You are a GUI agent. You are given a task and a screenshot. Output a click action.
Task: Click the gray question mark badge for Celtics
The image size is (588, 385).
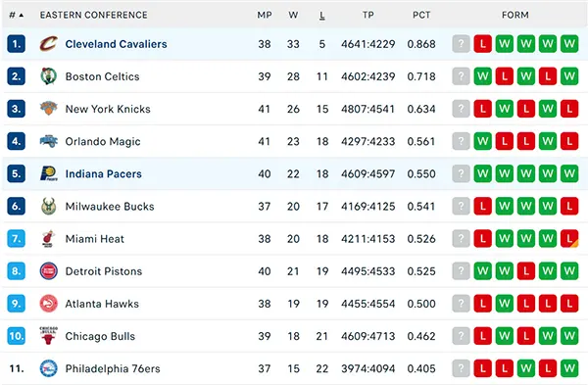point(461,76)
